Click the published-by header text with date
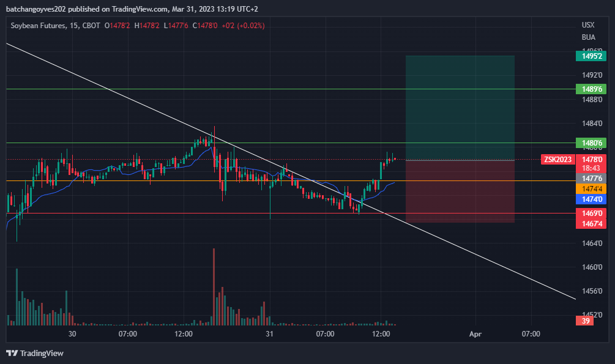 132,9
